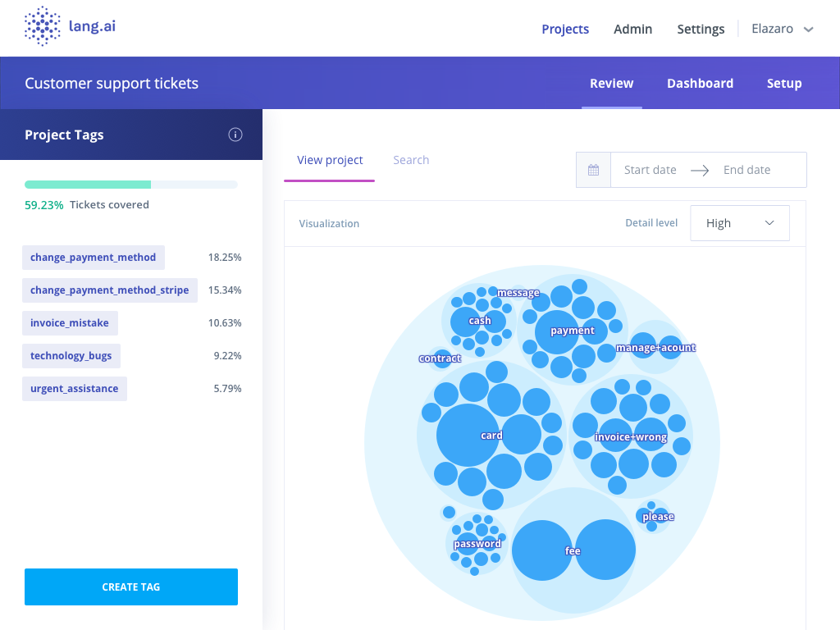Open the Project Tags info icon
Image resolution: width=840 pixels, height=630 pixels.
tap(235, 135)
